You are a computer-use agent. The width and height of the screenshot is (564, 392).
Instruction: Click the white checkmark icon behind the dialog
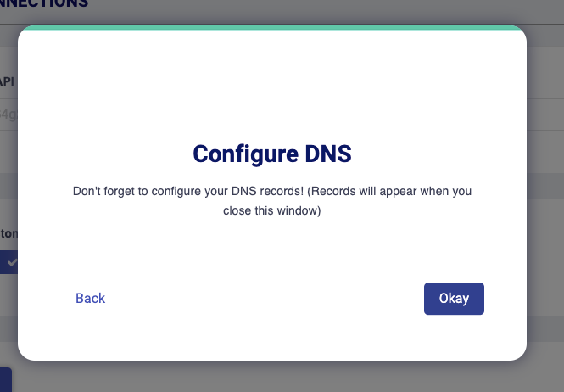point(13,262)
